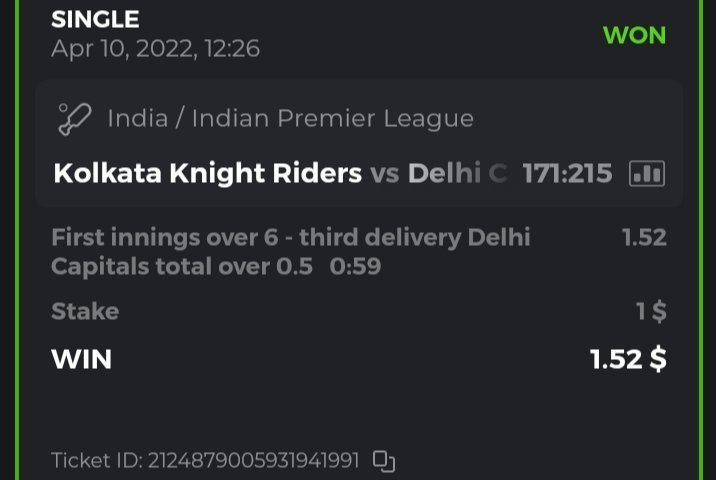Screen dimensions: 716x480
Task: Click the truncated Delhi C team name
Action: pos(457,173)
